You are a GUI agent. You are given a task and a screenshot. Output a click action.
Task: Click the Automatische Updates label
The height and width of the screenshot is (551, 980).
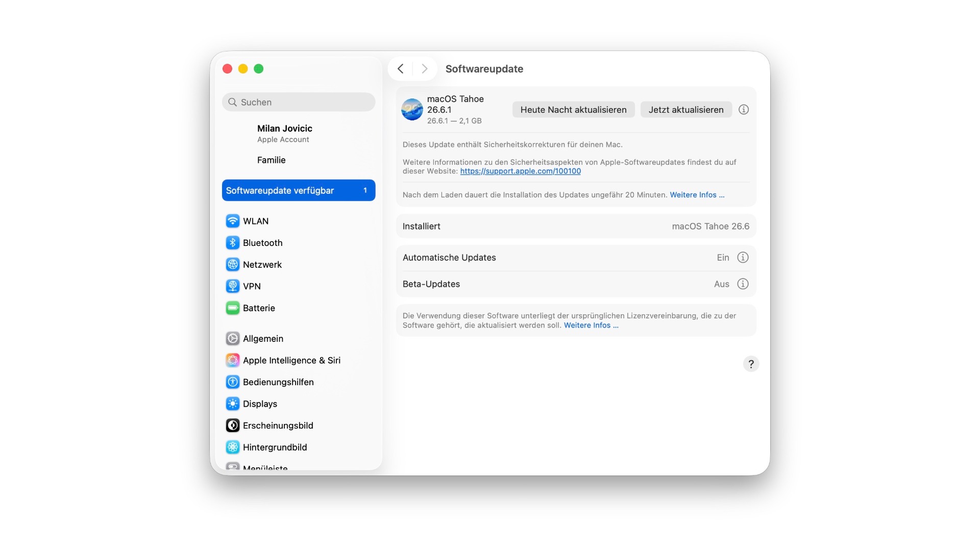pos(449,258)
